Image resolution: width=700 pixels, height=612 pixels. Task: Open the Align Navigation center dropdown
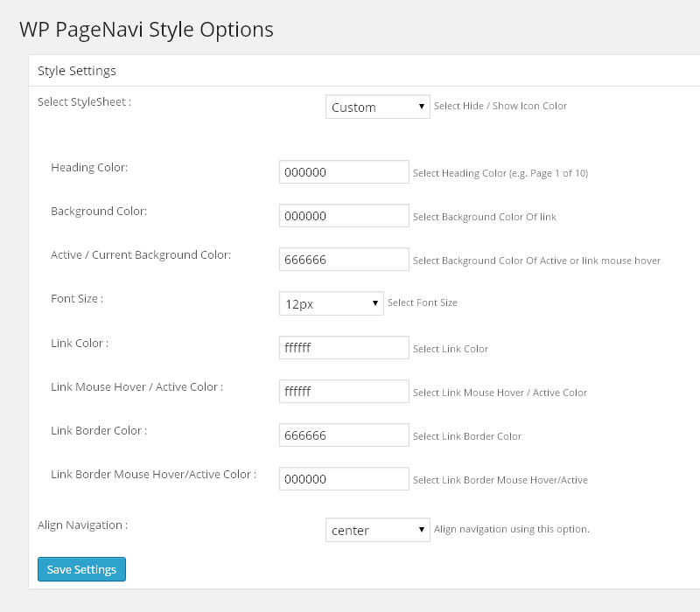click(377, 530)
